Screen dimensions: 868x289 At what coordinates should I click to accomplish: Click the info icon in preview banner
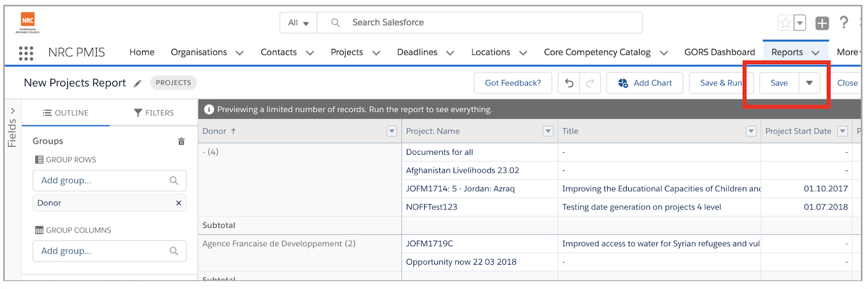point(209,109)
